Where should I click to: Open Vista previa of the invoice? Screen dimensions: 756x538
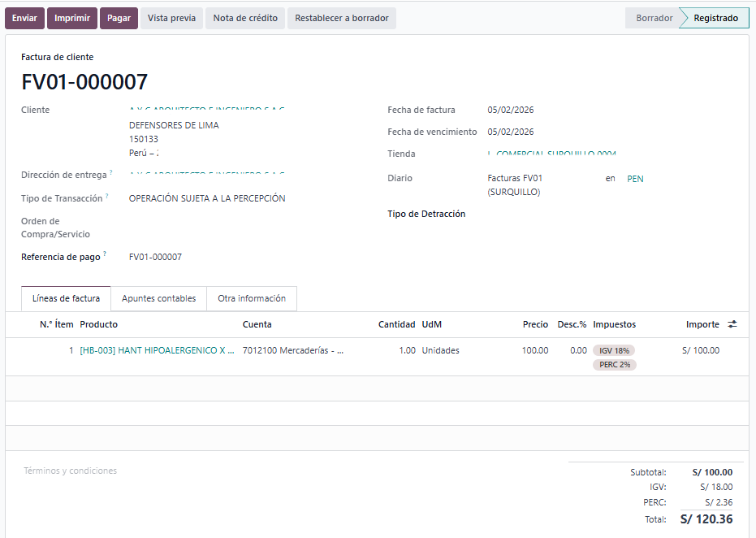click(171, 18)
